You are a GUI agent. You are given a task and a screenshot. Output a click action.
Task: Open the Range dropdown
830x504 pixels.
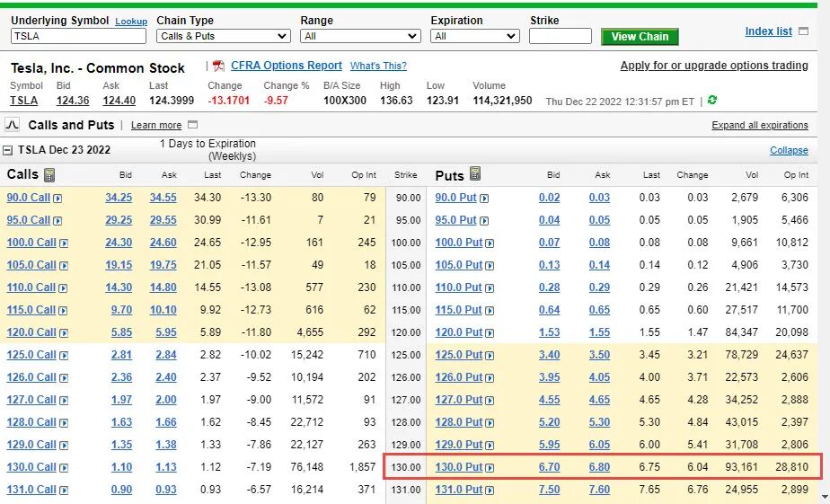(x=360, y=36)
